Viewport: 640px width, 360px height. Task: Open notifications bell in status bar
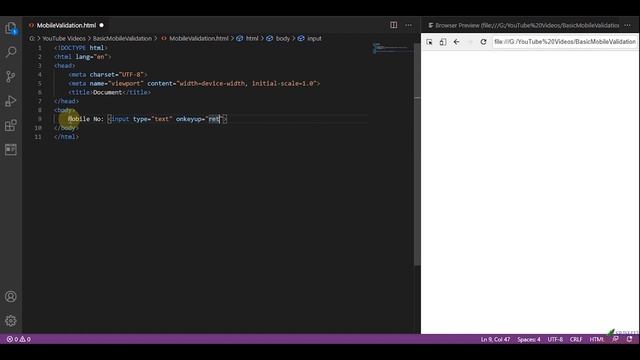(x=629, y=339)
